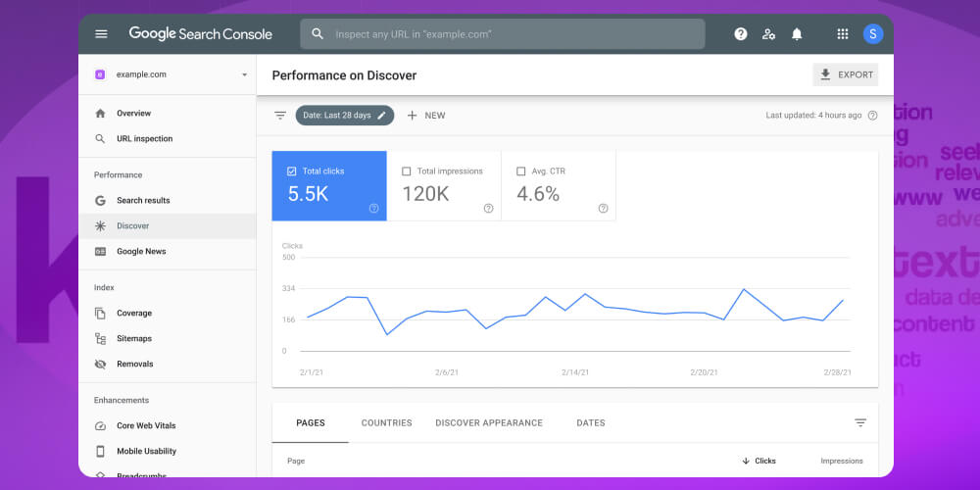Open the Help question mark icon
The image size is (980, 490).
[x=741, y=34]
